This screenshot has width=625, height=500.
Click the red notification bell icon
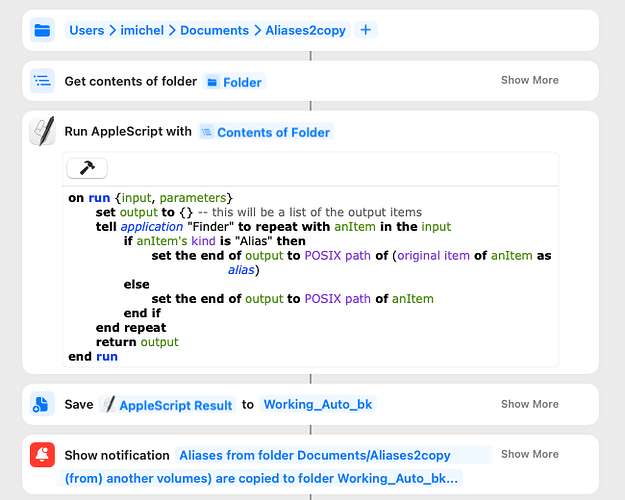tap(42, 455)
